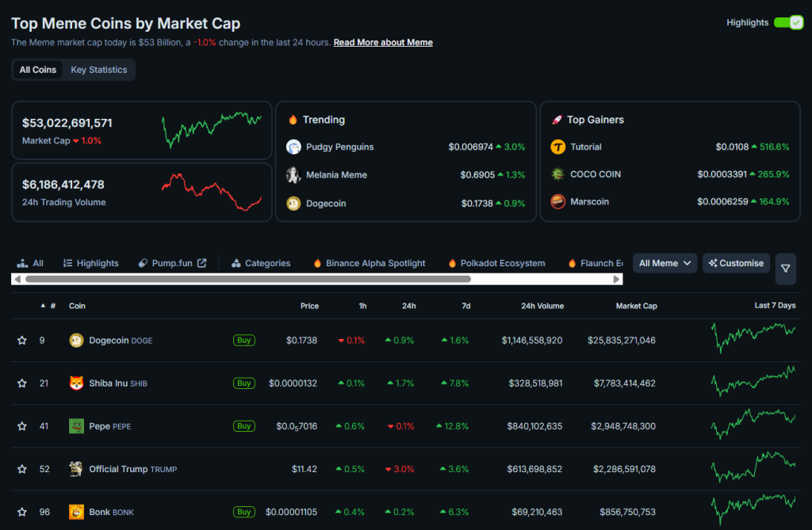Click the Dogecoin icon in Trending
The image size is (812, 530).
pos(293,204)
